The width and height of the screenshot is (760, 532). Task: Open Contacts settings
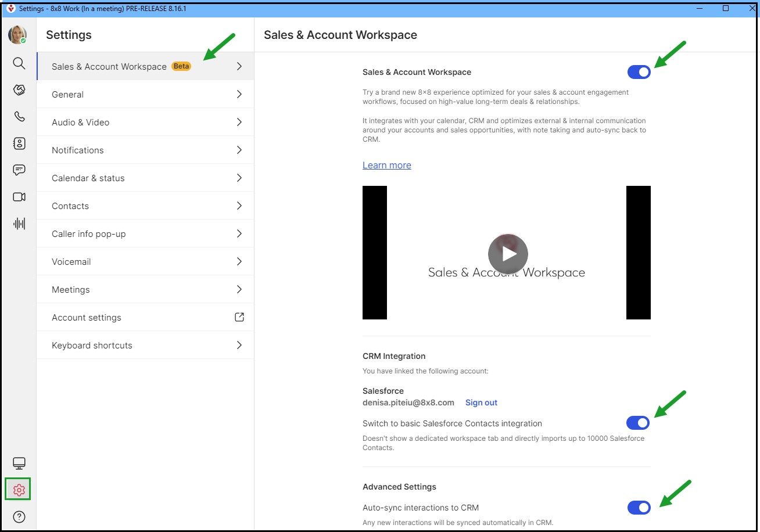coord(145,206)
